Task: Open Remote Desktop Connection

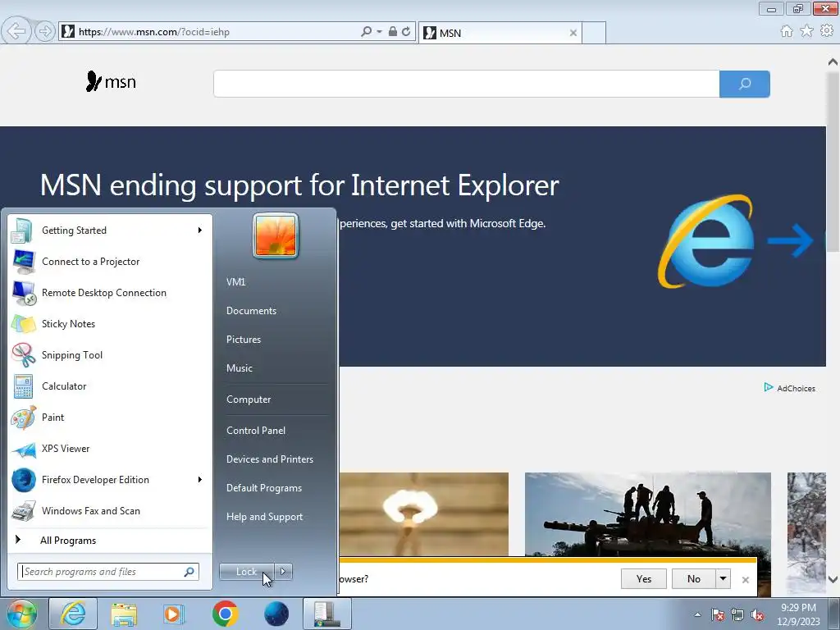Action: click(x=110, y=293)
